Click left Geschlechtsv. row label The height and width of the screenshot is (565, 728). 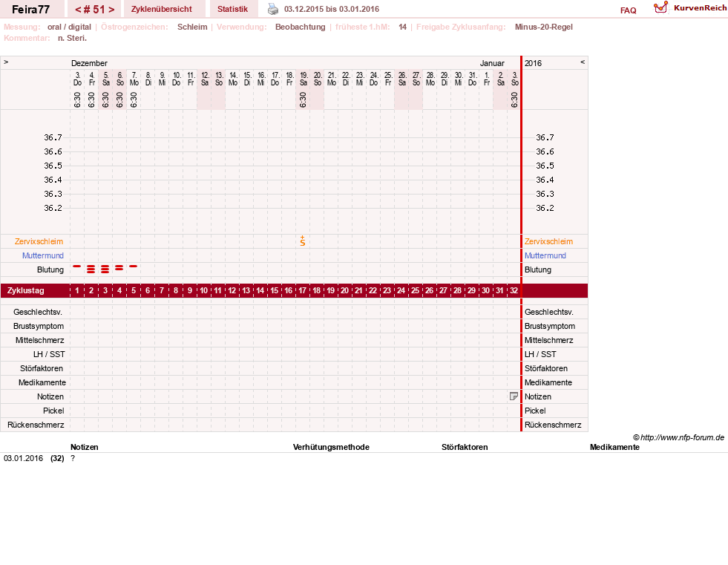click(x=38, y=312)
